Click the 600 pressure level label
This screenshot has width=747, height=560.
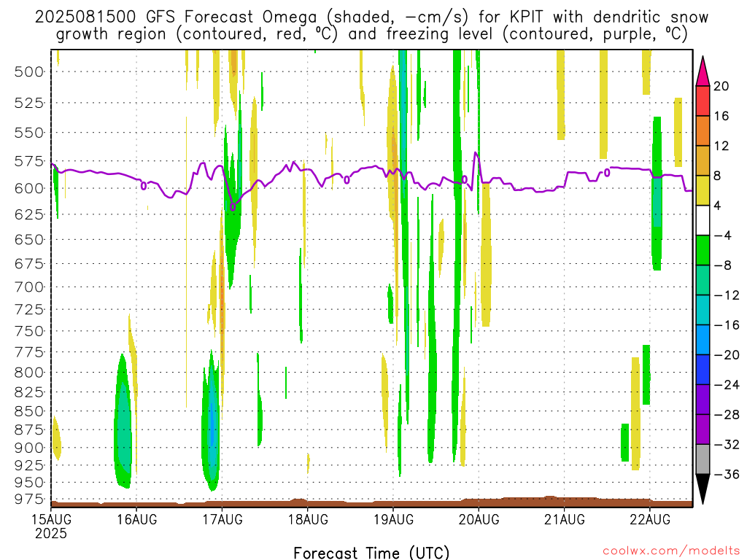[28, 189]
